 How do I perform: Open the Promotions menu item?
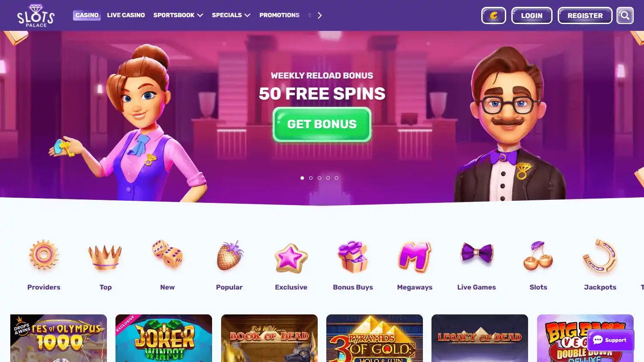[279, 15]
